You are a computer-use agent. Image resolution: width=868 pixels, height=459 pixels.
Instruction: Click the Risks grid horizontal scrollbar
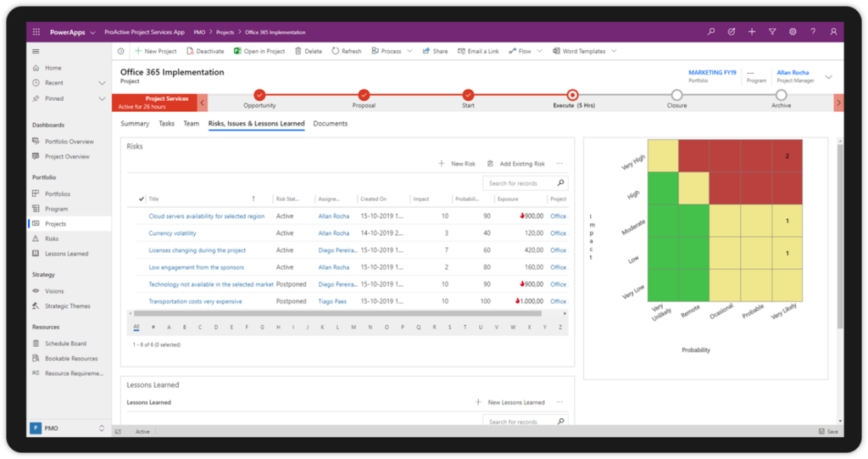(x=337, y=314)
